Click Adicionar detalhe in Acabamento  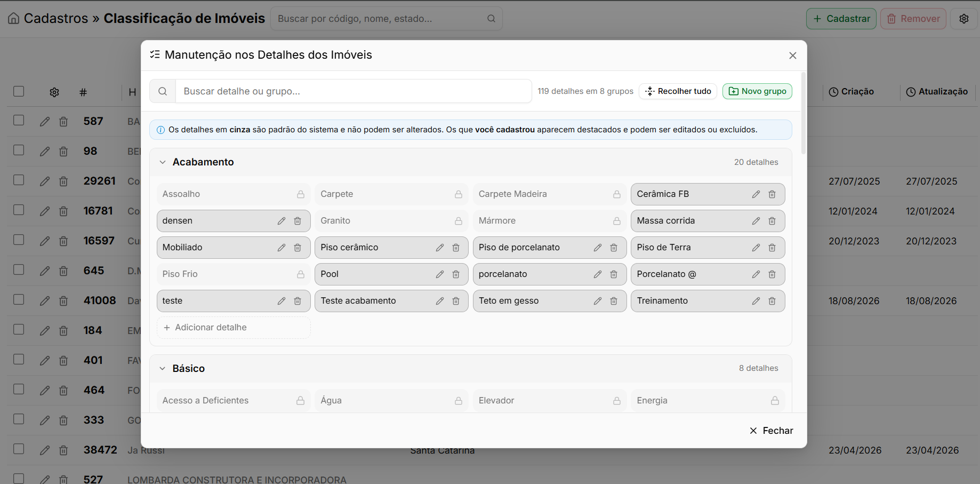click(234, 328)
